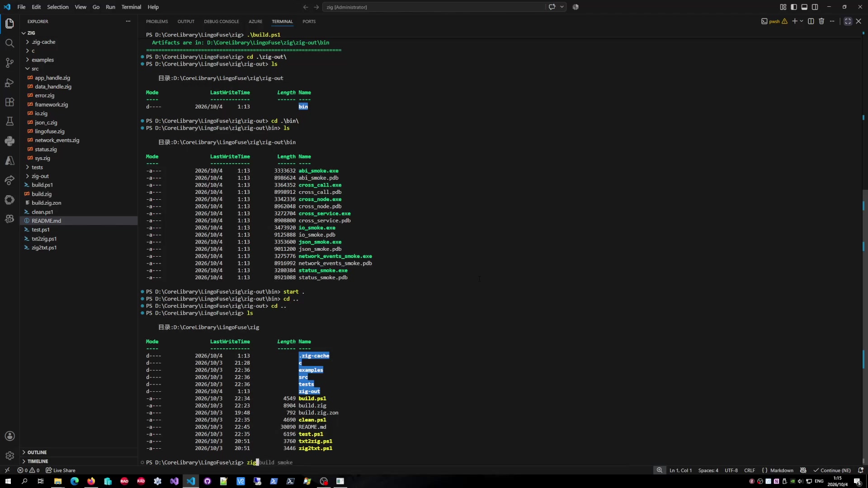868x488 pixels.
Task: Open File Explorer from Windows taskbar
Action: [58, 481]
